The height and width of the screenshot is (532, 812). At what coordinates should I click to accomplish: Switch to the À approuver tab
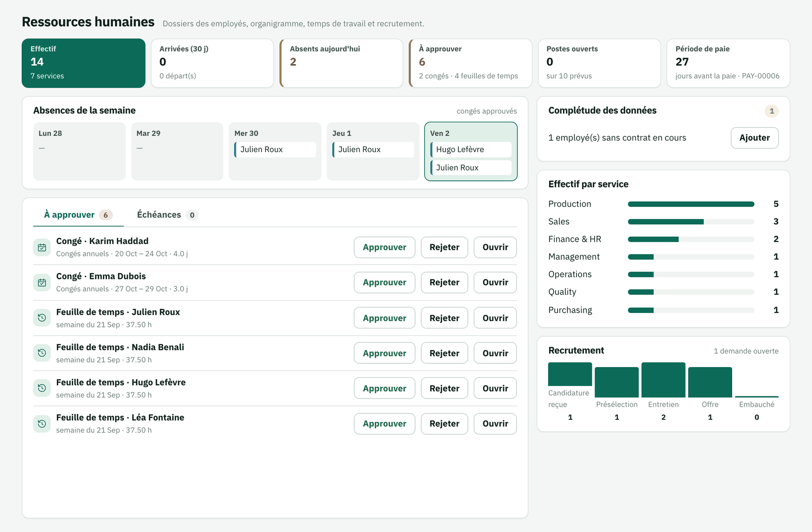[x=78, y=215]
